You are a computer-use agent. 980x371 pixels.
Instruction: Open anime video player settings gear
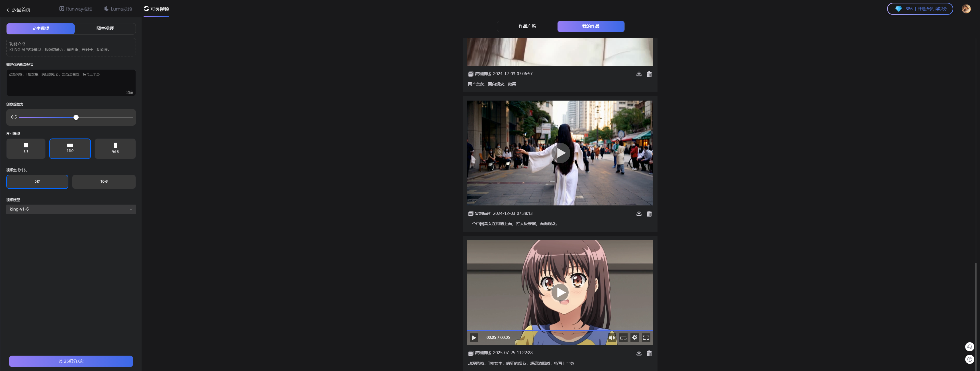click(x=634, y=337)
